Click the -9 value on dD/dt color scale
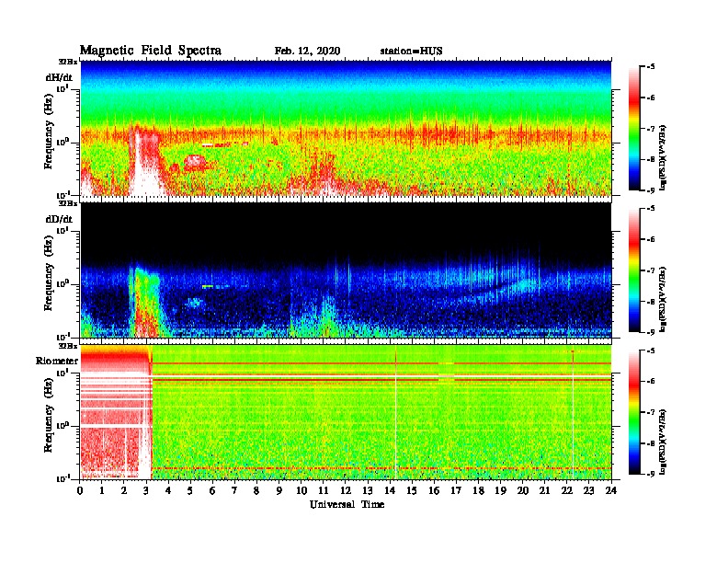The width and height of the screenshot is (728, 563). pyautogui.click(x=651, y=332)
